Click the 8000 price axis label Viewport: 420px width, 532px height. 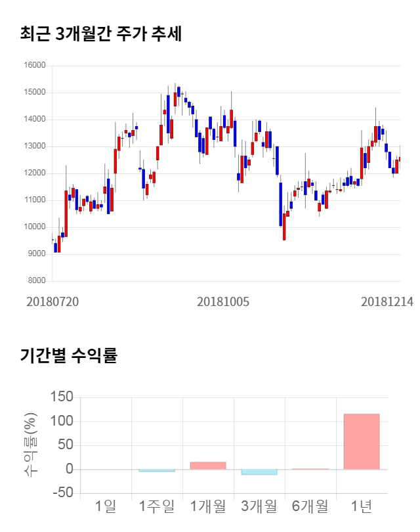coord(36,281)
